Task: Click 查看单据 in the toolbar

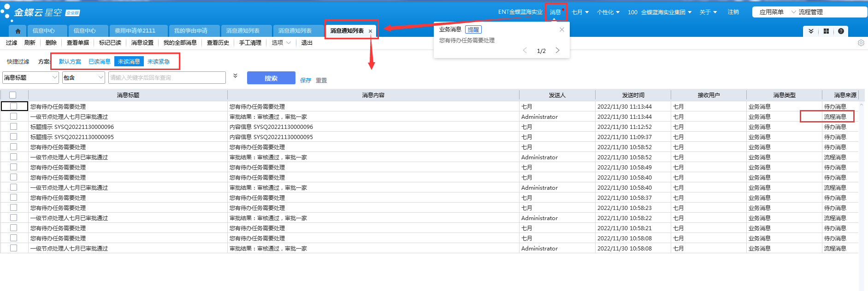Action: pyautogui.click(x=78, y=43)
